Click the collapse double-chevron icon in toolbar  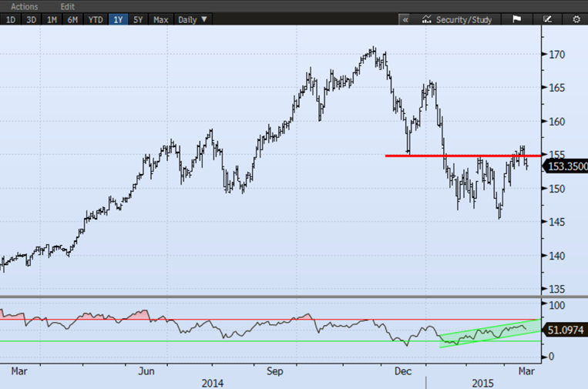(x=405, y=19)
